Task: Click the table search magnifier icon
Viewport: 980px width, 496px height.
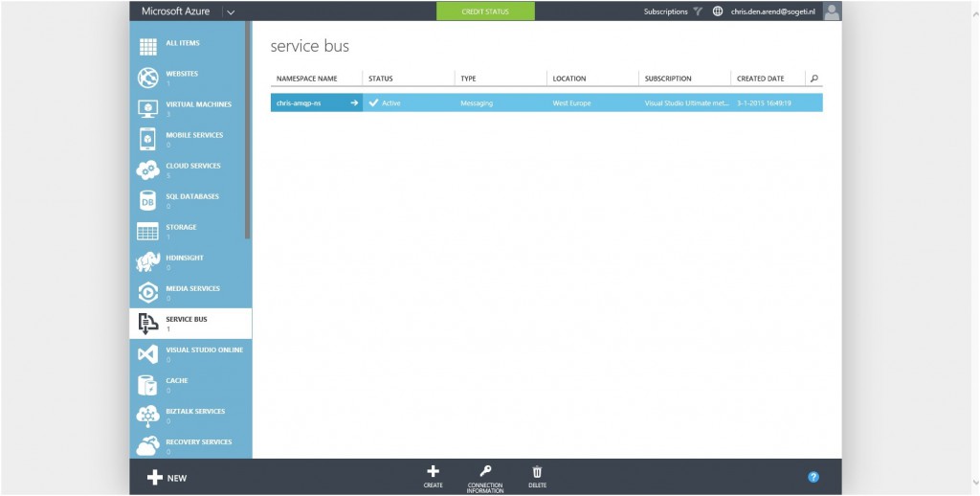Action: tap(813, 79)
